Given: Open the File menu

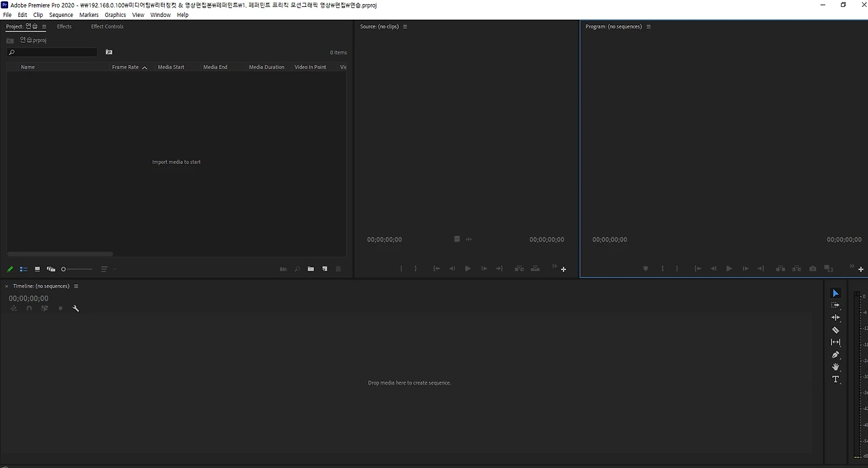Looking at the screenshot, I should click(x=7, y=15).
